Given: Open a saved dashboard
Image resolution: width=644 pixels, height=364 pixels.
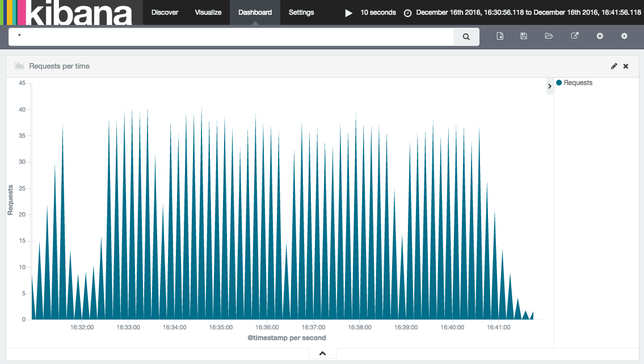Looking at the screenshot, I should point(549,36).
